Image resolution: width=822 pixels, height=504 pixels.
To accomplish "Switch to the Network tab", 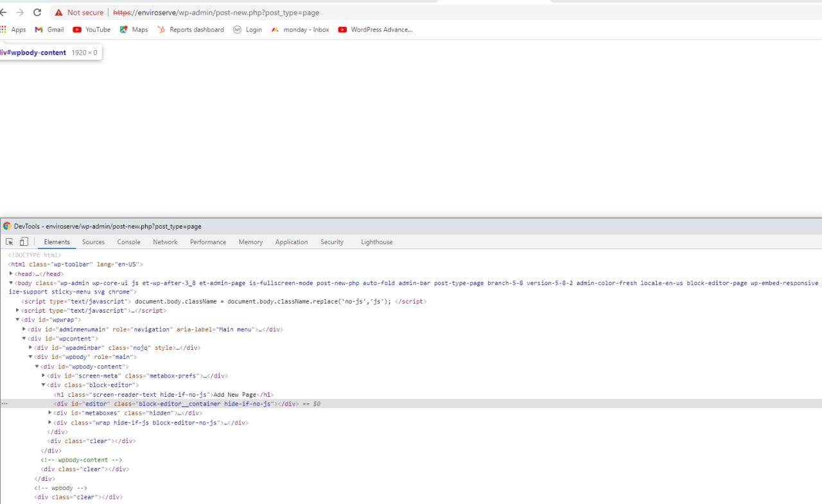I will point(165,242).
